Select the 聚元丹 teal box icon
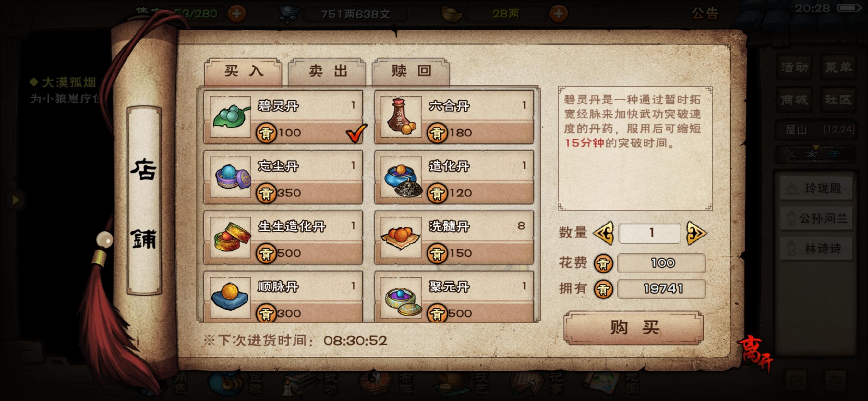This screenshot has width=868, height=401. (x=401, y=298)
